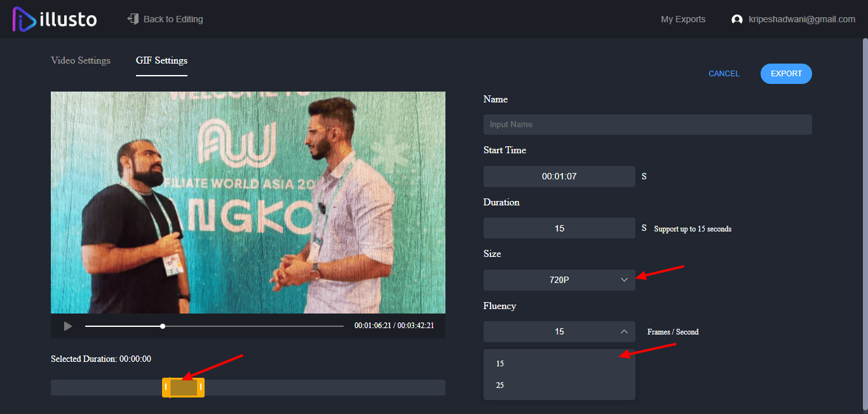The width and height of the screenshot is (868, 414).
Task: Click the CANCEL button
Action: pos(724,74)
